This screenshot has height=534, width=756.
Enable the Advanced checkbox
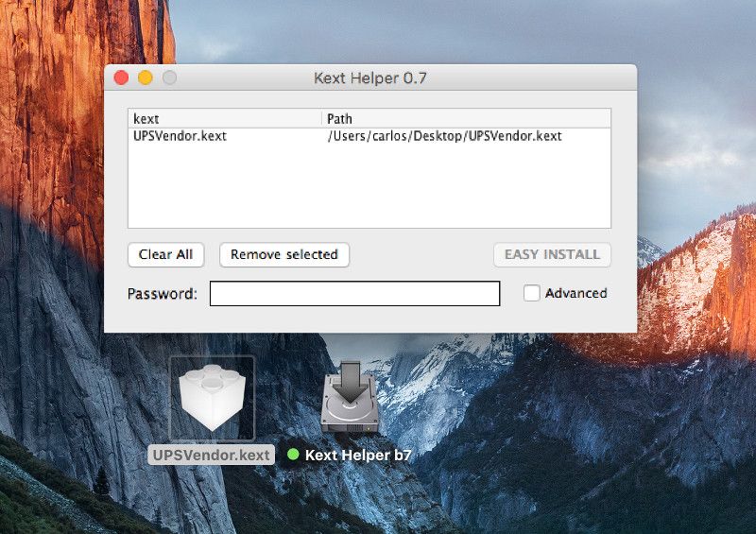point(531,293)
